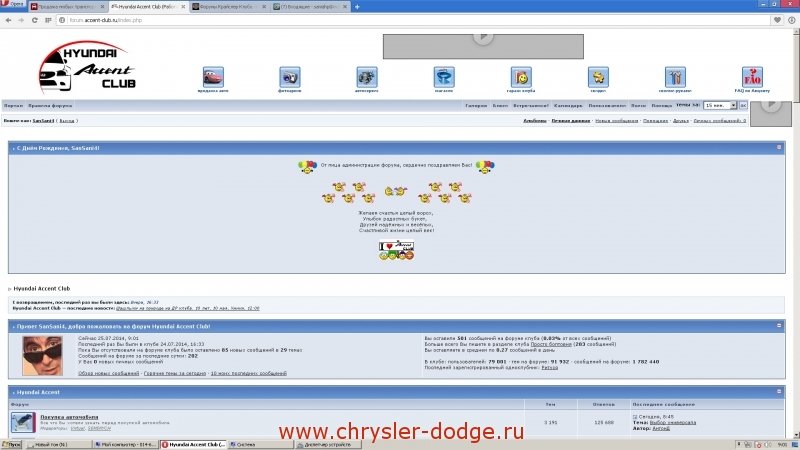The width and height of the screenshot is (800, 450).
Task: Open the Пользователи menu item
Action: pyautogui.click(x=607, y=106)
